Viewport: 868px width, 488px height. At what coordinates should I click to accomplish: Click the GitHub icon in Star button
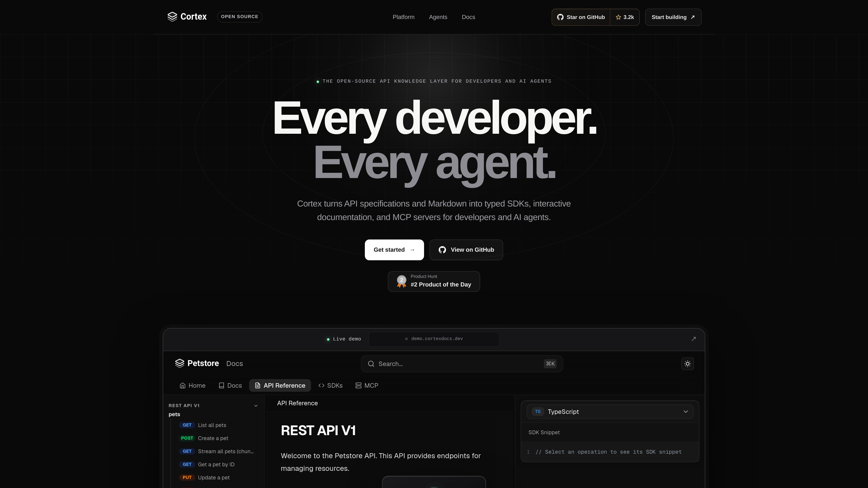point(560,17)
